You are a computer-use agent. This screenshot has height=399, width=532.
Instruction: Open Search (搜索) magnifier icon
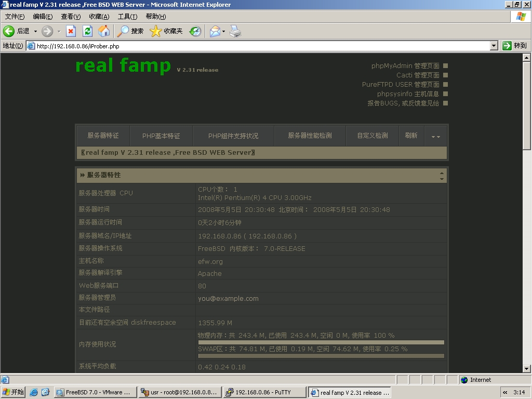point(123,31)
